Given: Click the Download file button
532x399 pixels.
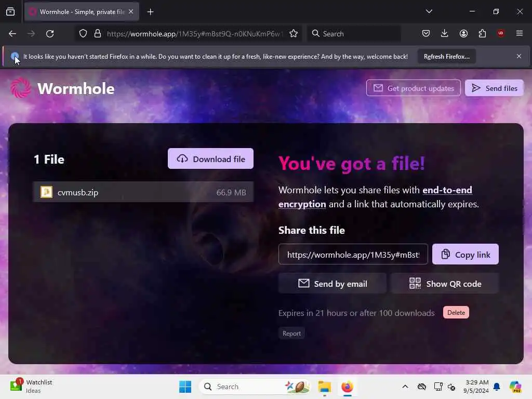Looking at the screenshot, I should pos(210,158).
